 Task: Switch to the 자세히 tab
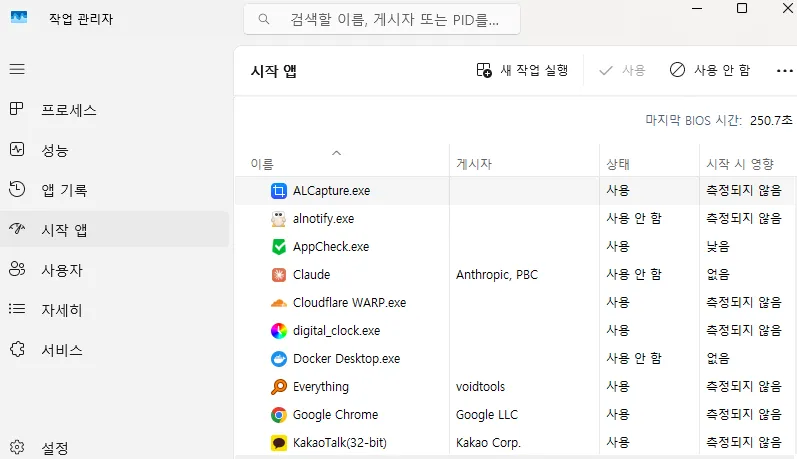[x=114, y=309]
